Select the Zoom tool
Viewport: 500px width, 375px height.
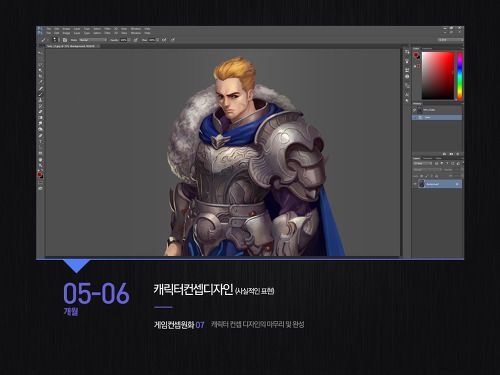41,166
